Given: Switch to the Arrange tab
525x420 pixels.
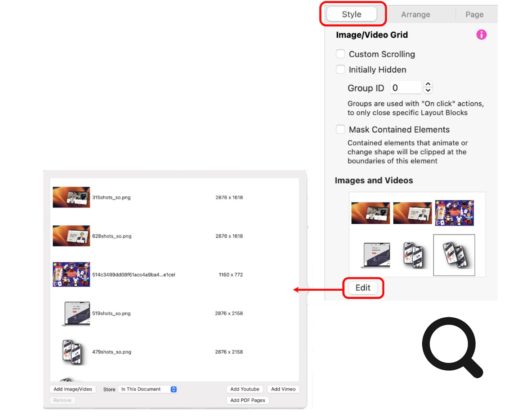Looking at the screenshot, I should point(416,14).
